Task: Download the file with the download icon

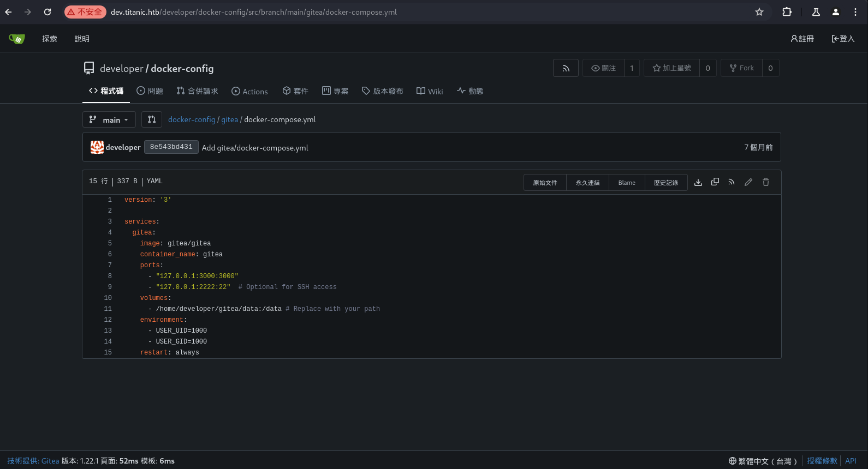Action: [698, 182]
